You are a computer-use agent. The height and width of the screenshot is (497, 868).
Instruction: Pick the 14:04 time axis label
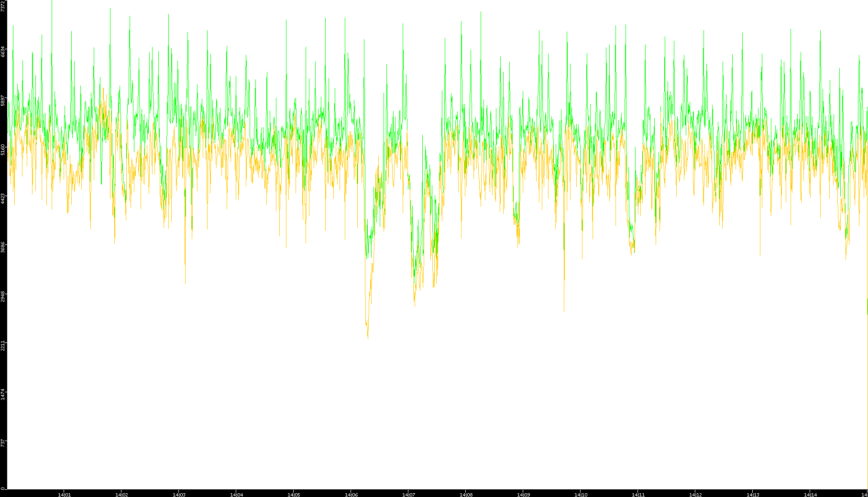point(236,495)
